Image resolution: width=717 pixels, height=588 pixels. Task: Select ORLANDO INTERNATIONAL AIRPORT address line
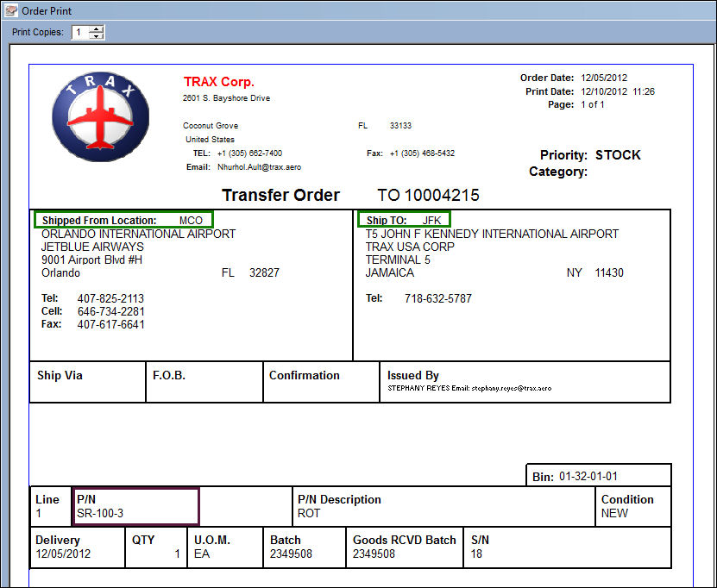139,234
